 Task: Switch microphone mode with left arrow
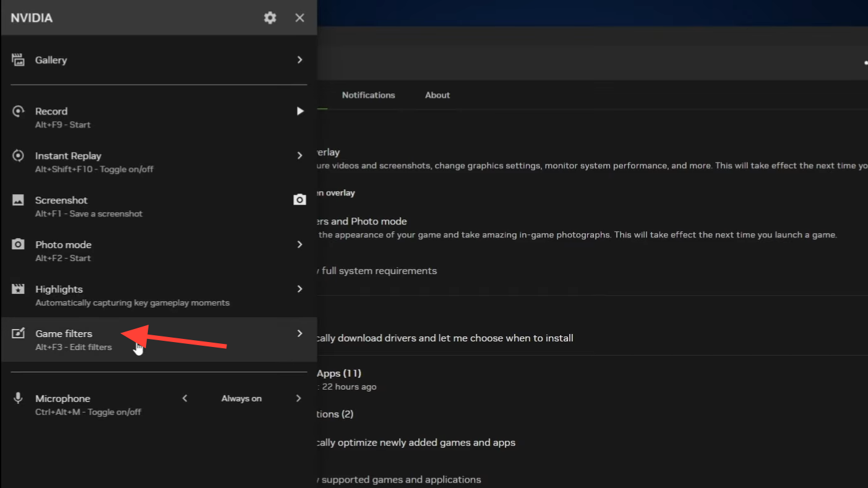pos(184,398)
